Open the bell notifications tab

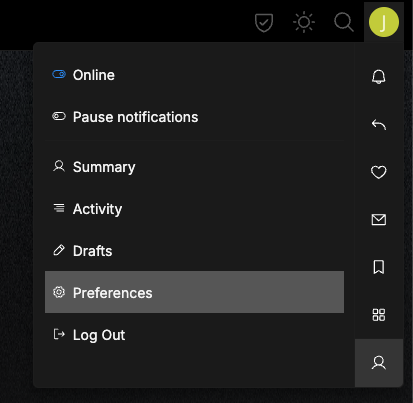379,77
